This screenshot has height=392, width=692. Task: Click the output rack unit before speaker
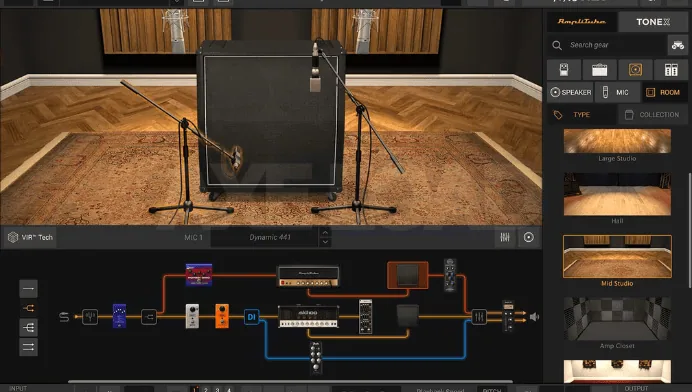[x=508, y=316]
